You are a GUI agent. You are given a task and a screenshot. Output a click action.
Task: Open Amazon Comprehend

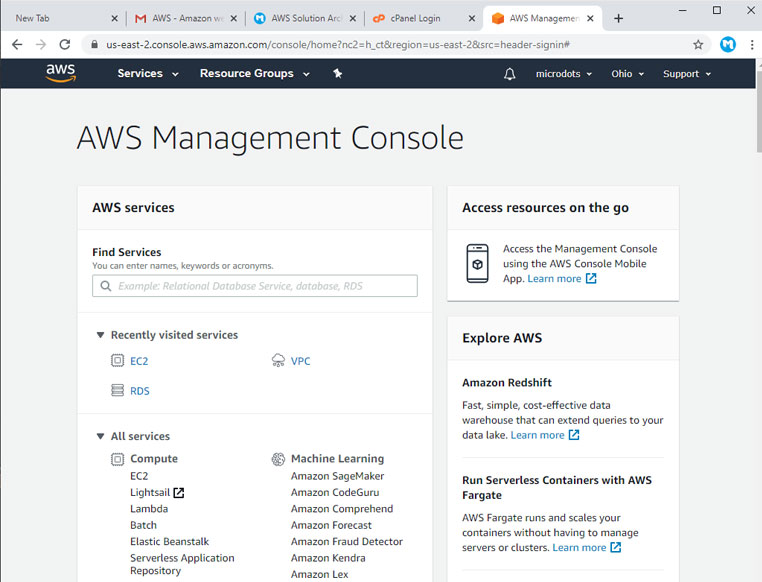click(x=342, y=509)
